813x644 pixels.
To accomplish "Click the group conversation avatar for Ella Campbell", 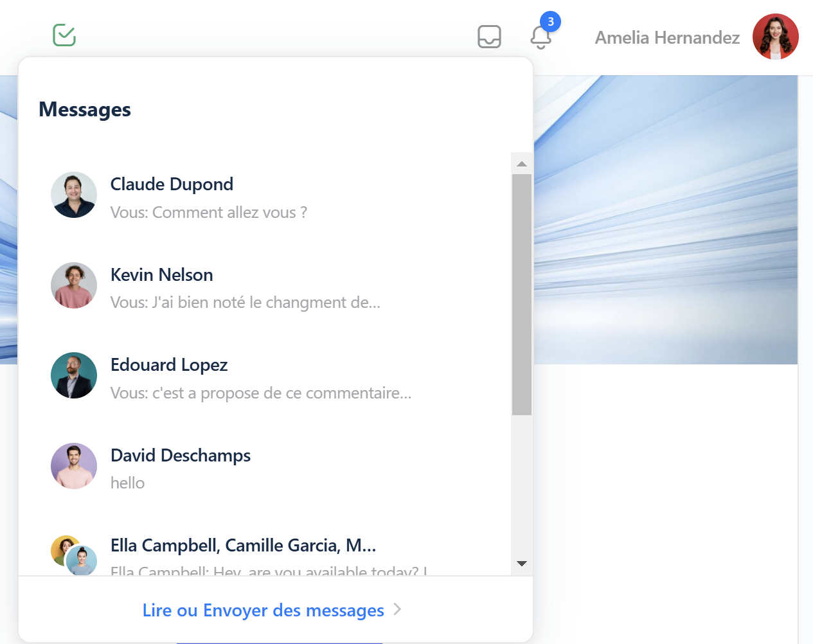I will [74, 555].
